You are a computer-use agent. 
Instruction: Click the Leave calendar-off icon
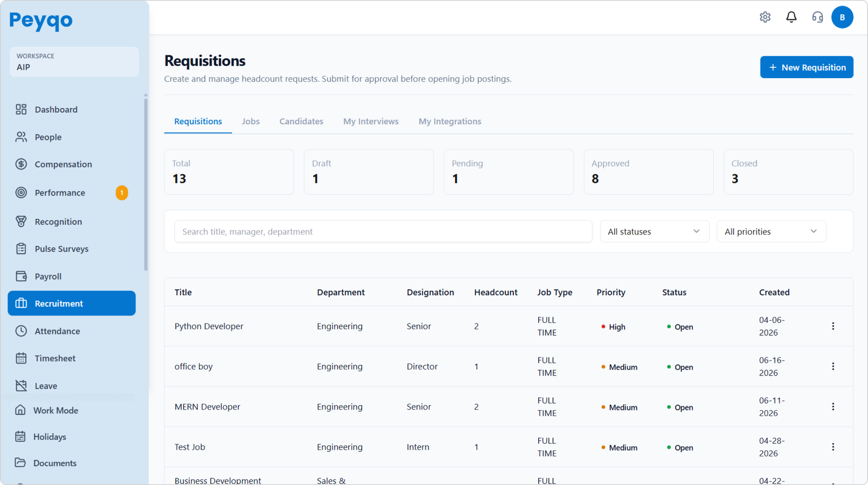[21, 386]
